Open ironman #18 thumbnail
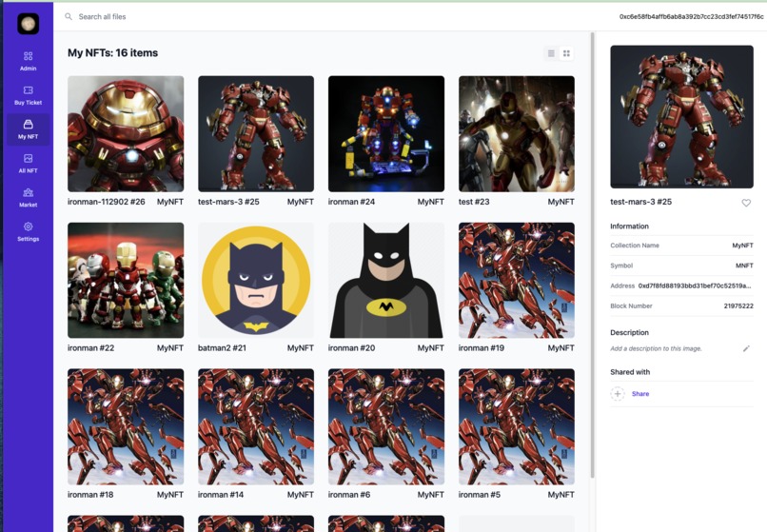This screenshot has height=532, width=767. (126, 426)
